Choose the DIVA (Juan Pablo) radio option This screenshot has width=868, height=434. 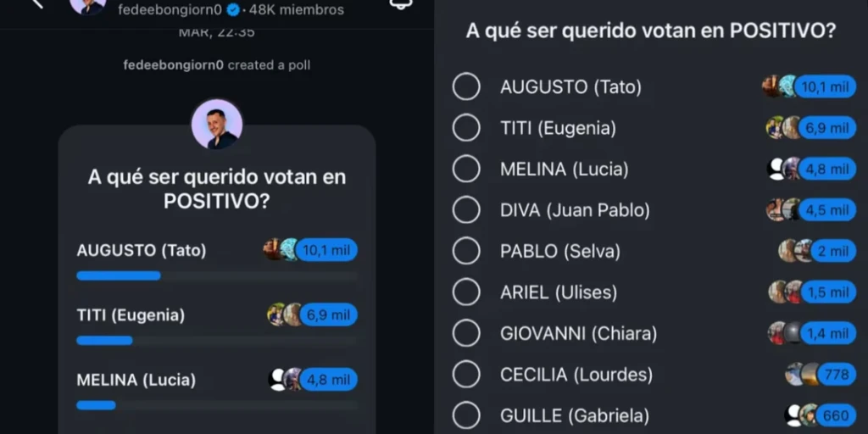(466, 210)
